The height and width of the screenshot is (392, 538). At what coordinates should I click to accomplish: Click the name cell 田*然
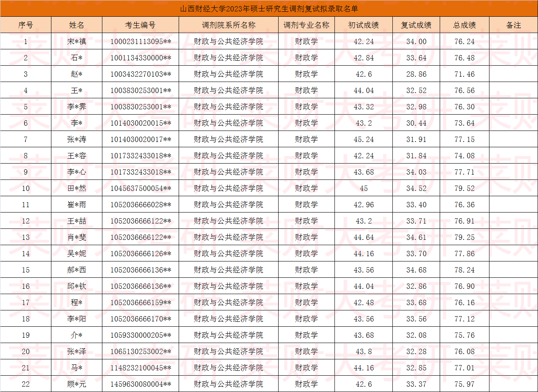point(77,188)
